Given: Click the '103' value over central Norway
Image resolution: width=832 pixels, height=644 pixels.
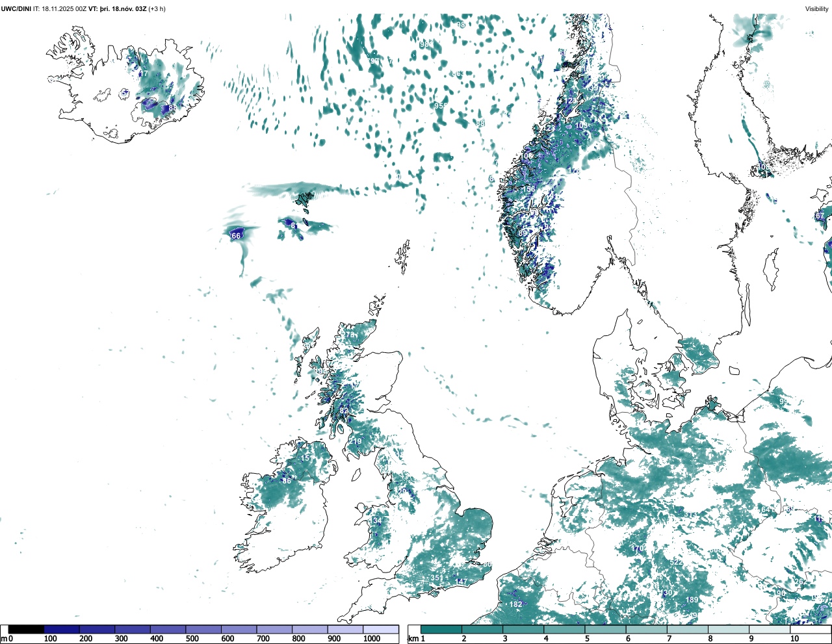Looking at the screenshot, I should [581, 125].
